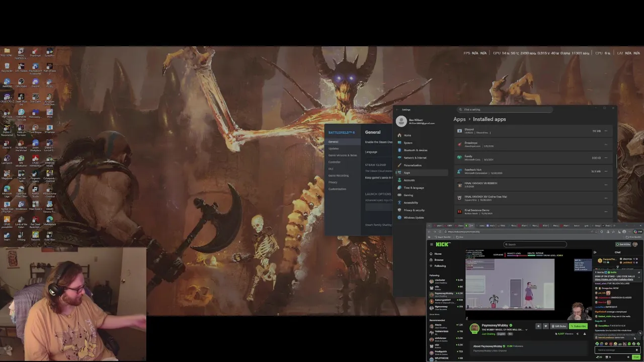
Task: Open Asmongold247 channel in the Following list
Action: coord(446,301)
